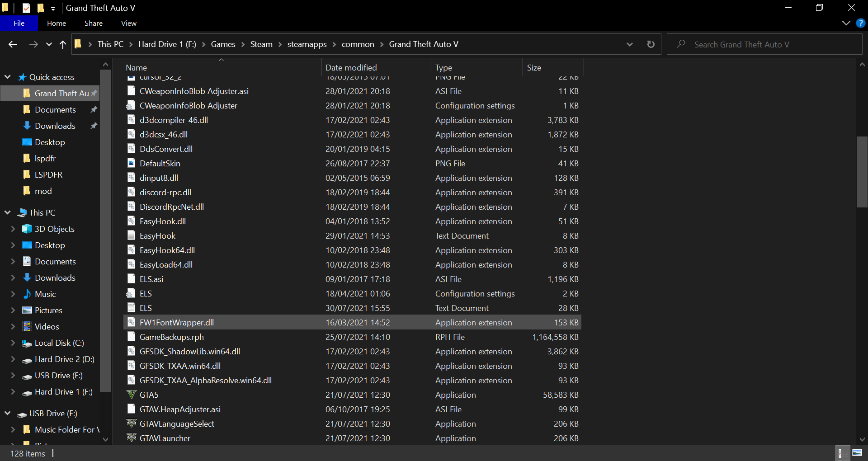This screenshot has width=868, height=461.
Task: Select the GTA5 application icon
Action: [131, 395]
